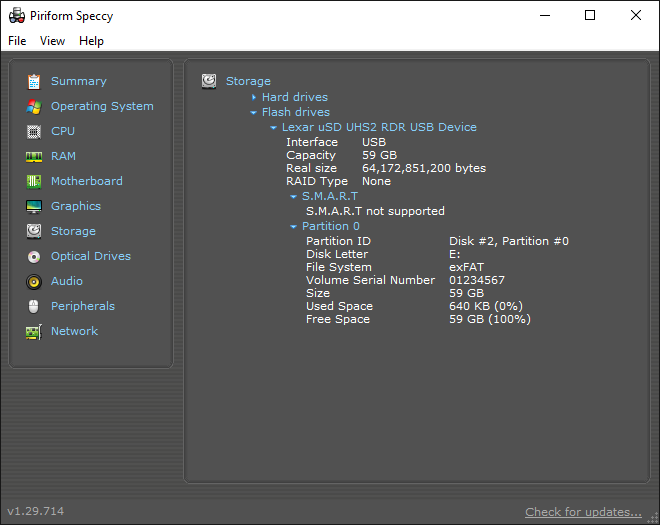Open the View menu
Viewport: 660px width, 525px height.
(x=52, y=41)
